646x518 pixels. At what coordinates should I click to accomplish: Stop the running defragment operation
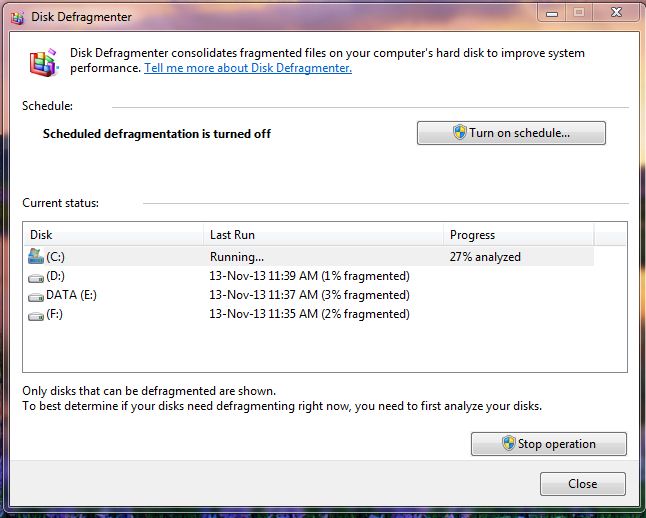point(548,444)
